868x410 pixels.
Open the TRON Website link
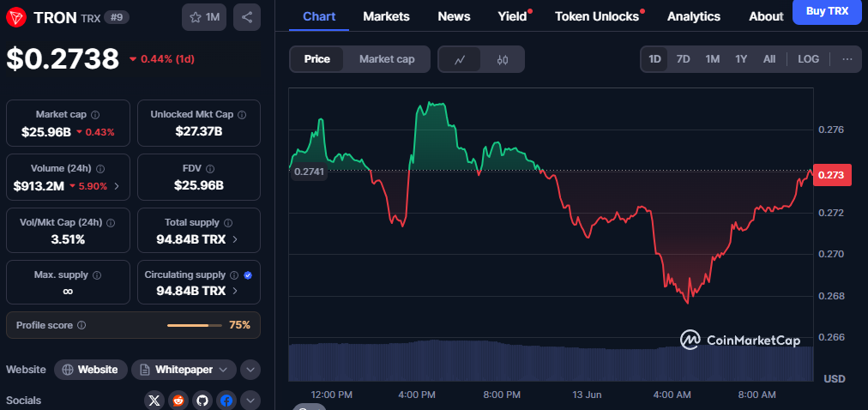(x=91, y=370)
